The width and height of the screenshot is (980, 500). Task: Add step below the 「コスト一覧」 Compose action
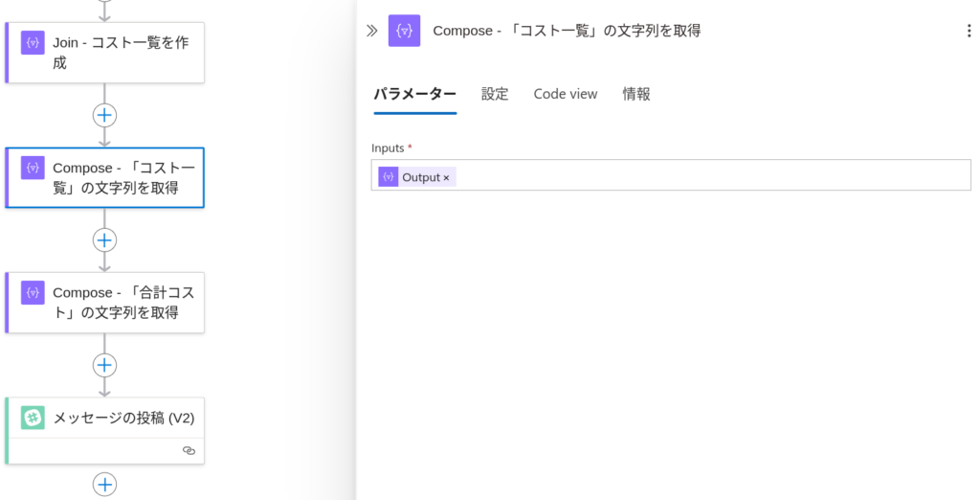coord(104,240)
